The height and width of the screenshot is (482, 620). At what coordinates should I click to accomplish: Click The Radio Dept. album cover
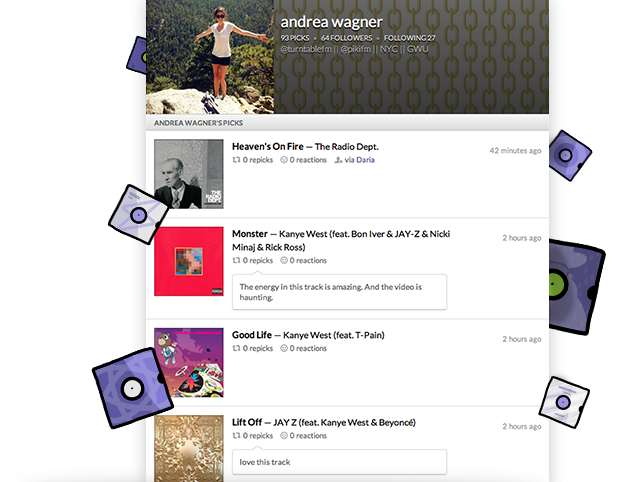189,174
